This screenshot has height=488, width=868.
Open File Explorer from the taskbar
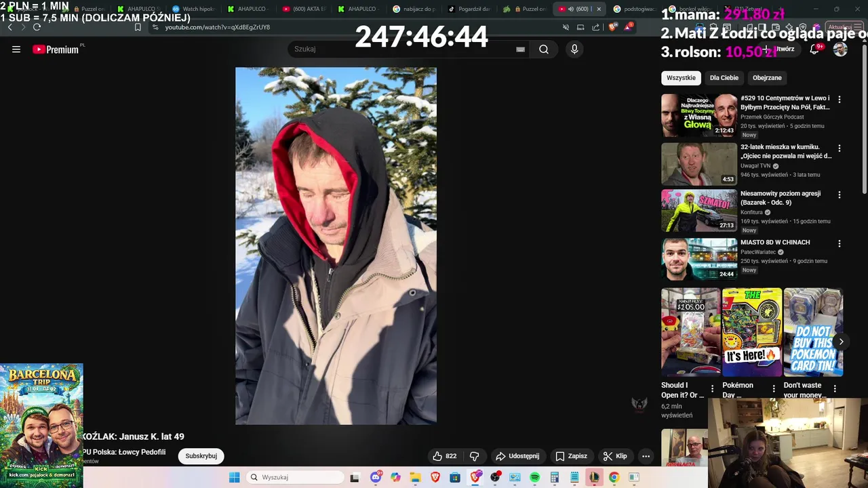coord(415,477)
